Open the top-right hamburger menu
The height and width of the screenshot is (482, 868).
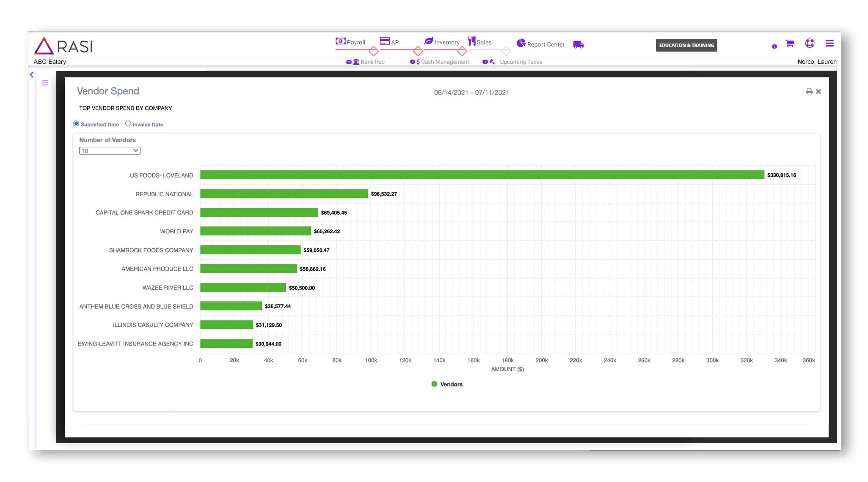click(829, 43)
